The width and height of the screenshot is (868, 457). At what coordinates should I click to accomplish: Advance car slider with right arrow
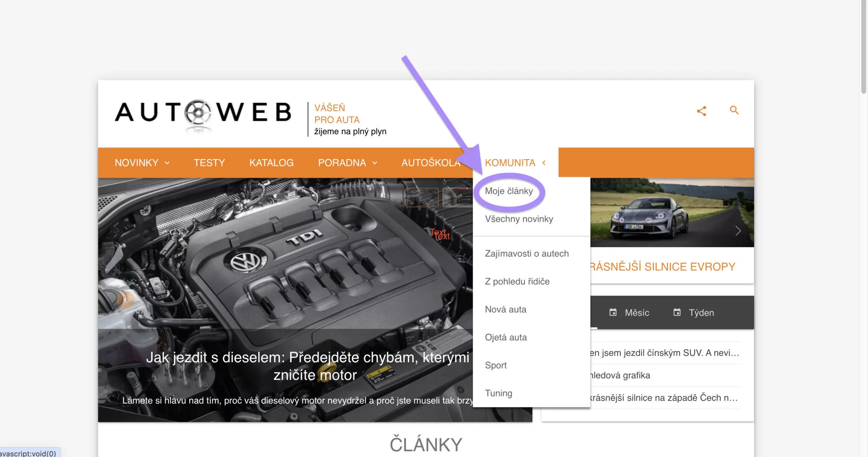pyautogui.click(x=738, y=231)
